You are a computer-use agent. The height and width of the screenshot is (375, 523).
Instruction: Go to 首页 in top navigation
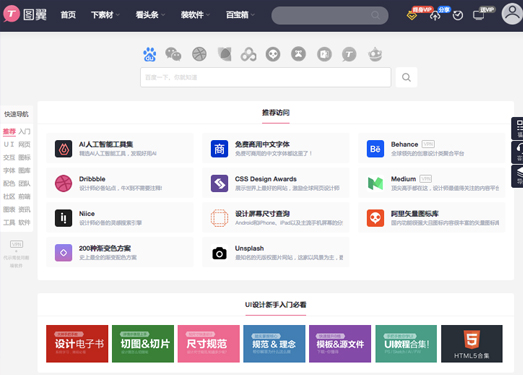point(68,15)
